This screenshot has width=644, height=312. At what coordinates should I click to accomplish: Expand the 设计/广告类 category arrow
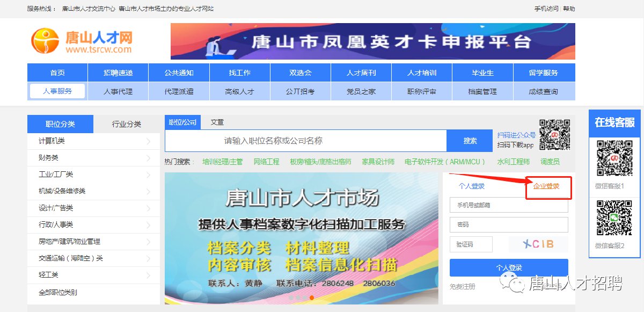click(148, 208)
